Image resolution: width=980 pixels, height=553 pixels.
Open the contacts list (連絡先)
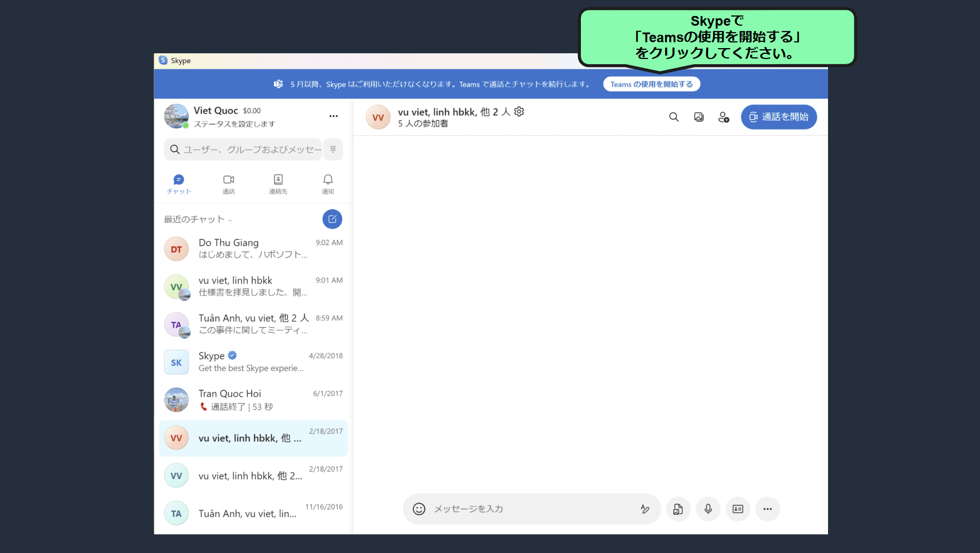pyautogui.click(x=278, y=183)
